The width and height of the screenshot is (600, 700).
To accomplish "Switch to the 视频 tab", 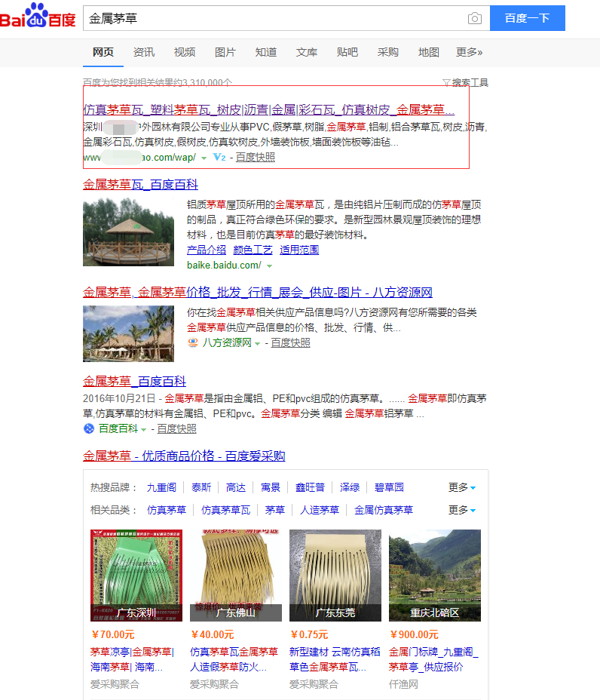I will tap(185, 52).
